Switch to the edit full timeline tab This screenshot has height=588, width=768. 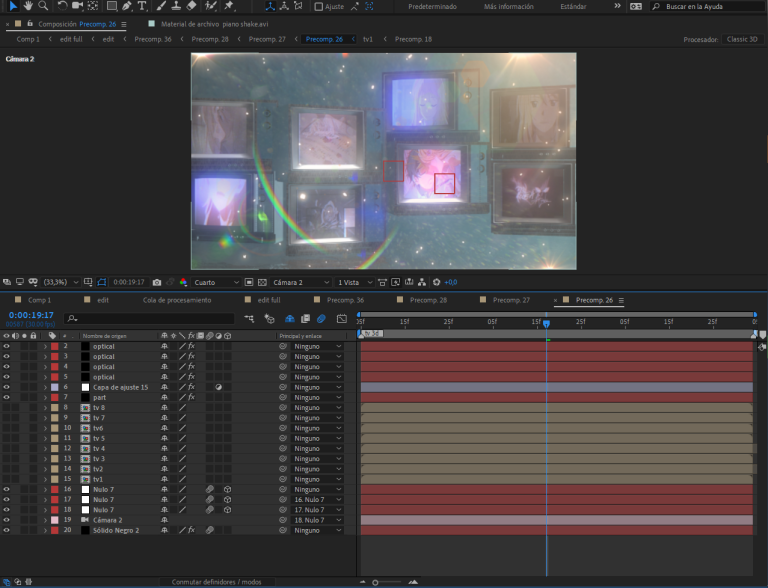(269, 299)
